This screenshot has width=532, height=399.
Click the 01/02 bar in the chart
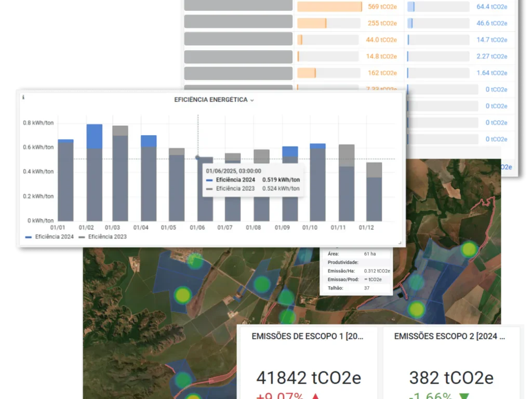point(94,172)
